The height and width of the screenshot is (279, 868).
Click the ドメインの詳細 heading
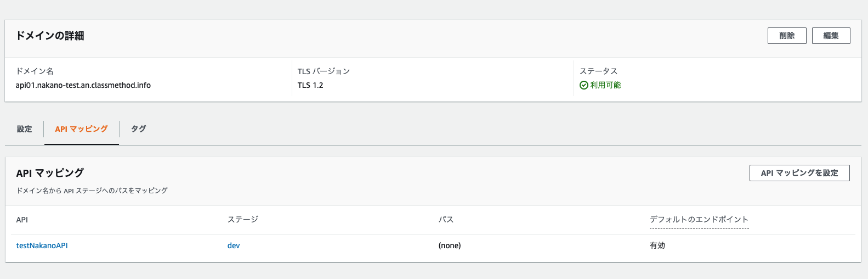50,36
